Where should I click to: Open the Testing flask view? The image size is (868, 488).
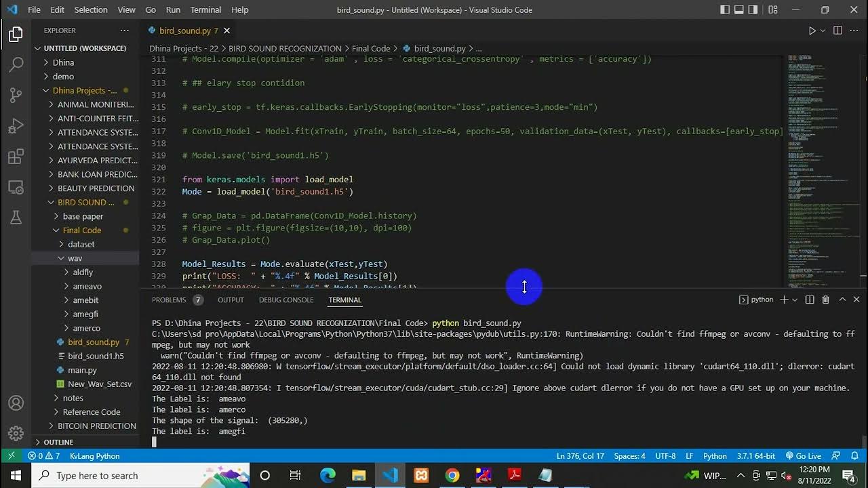[16, 218]
